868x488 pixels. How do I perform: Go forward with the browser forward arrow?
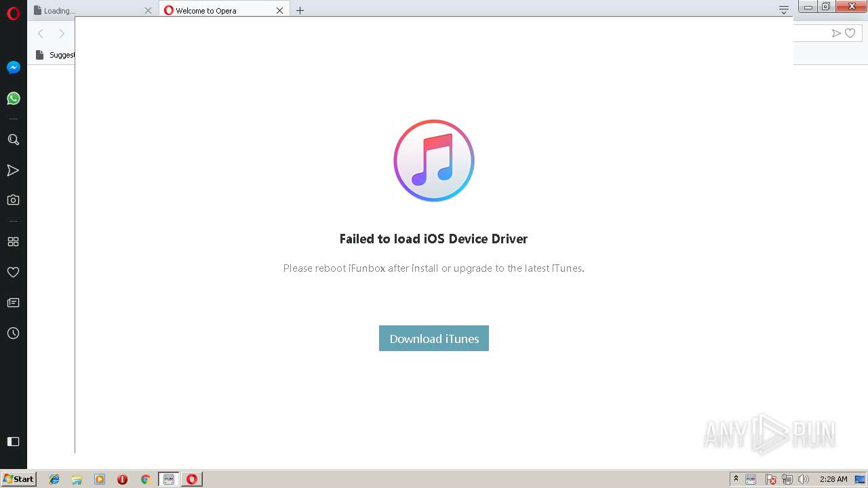(62, 33)
